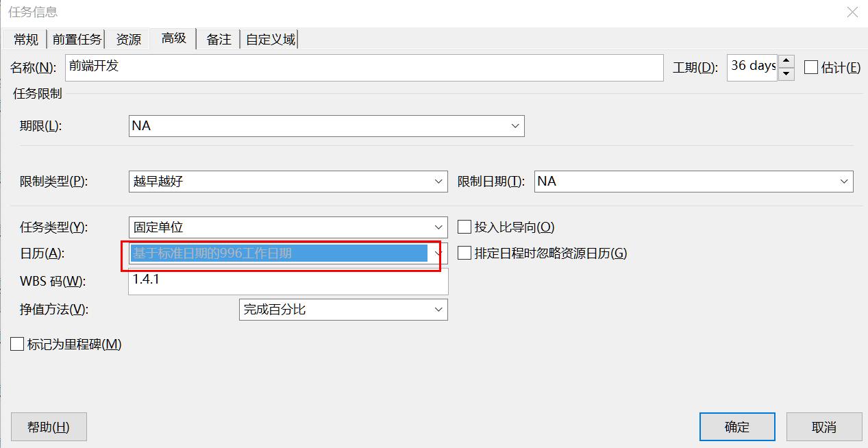The width and height of the screenshot is (868, 448).
Task: Expand the 日历 dropdown list
Action: tap(438, 253)
